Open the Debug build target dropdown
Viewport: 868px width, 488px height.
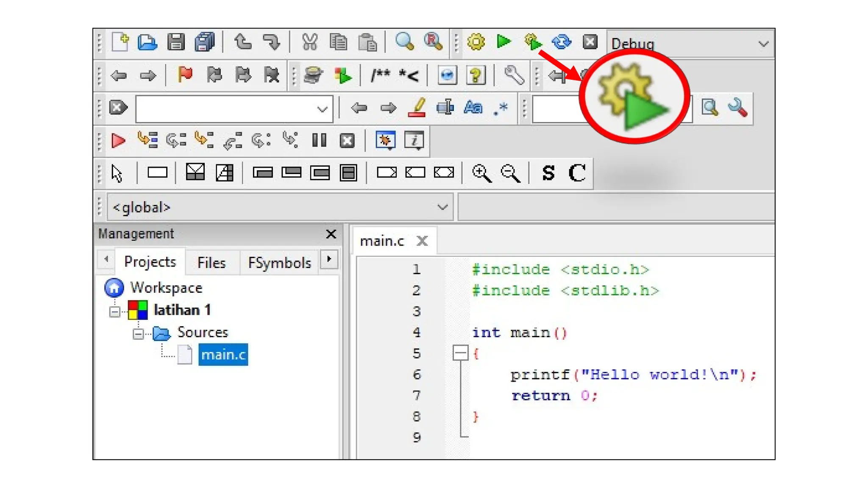tap(763, 44)
